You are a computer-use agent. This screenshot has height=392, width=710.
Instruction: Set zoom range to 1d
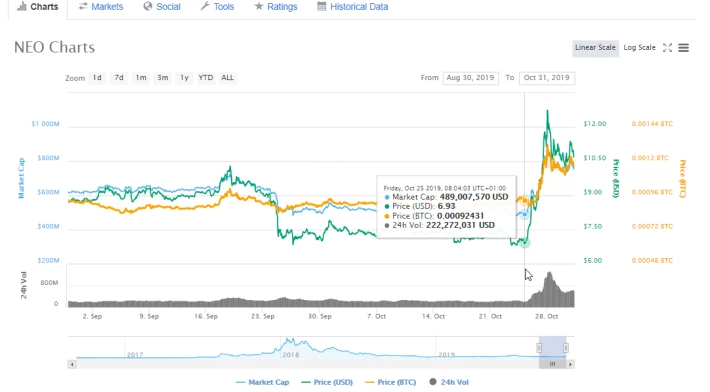(97, 78)
